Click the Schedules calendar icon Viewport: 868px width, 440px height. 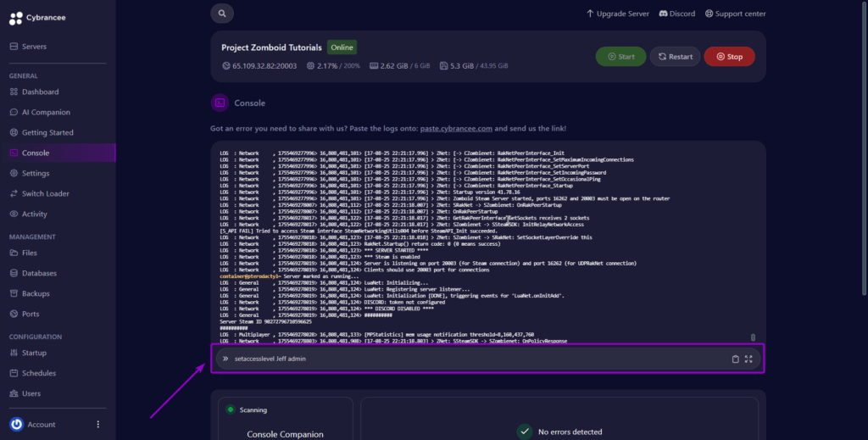coord(14,373)
